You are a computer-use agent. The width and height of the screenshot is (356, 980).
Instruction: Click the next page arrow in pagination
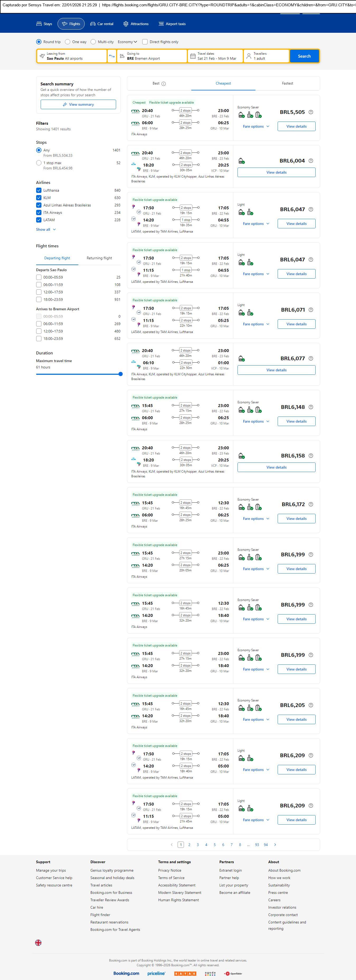point(275,845)
